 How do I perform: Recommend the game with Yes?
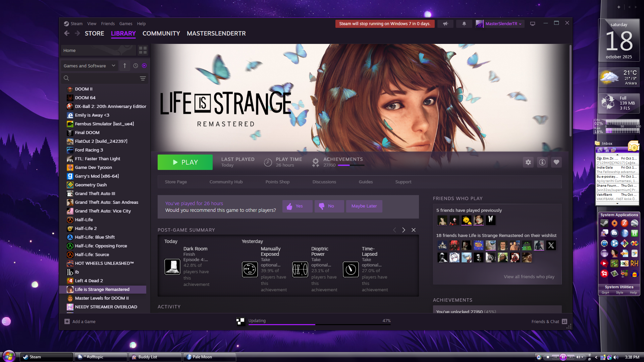(298, 206)
